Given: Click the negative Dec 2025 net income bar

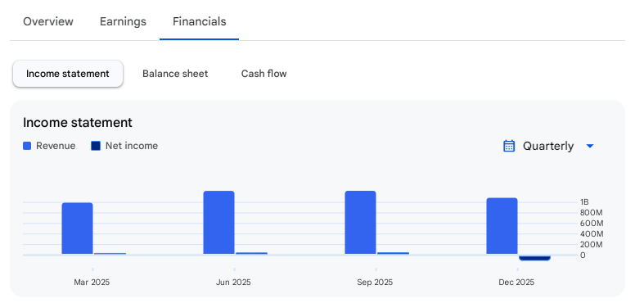Looking at the screenshot, I should click(x=534, y=258).
